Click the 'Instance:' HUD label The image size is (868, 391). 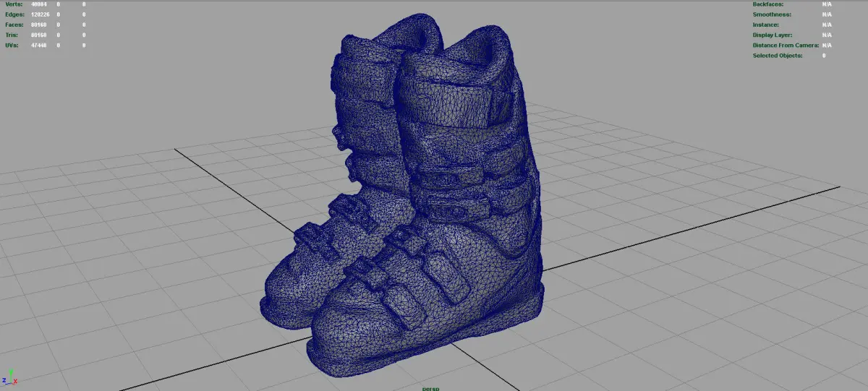click(x=766, y=25)
